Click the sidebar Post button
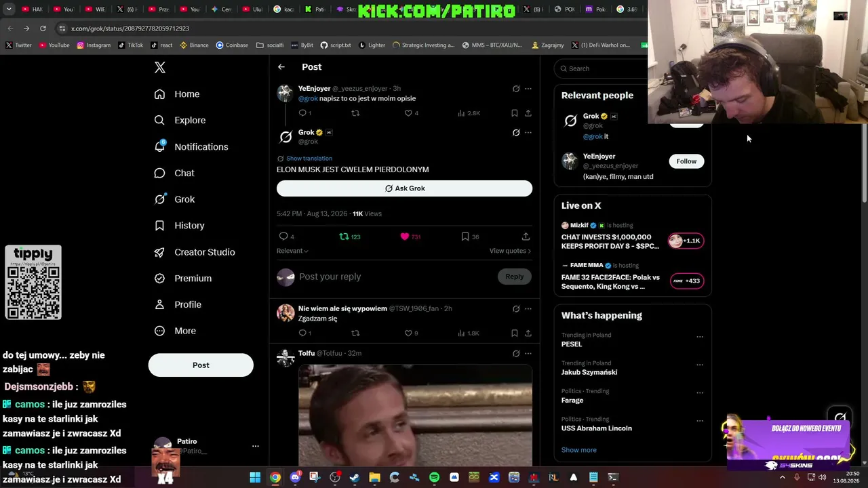 (201, 365)
